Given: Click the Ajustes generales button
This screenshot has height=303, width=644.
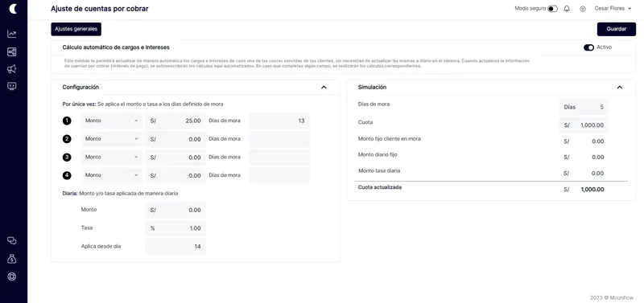Looking at the screenshot, I should (x=76, y=29).
